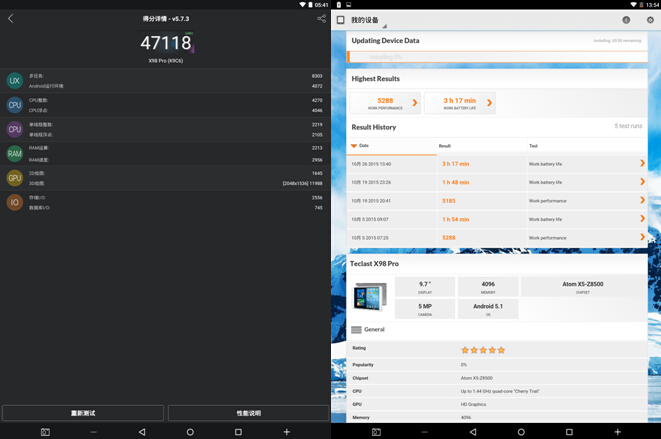Tap volume down icon in right navigation bar
The height and width of the screenshot is (439, 661).
coord(425,432)
